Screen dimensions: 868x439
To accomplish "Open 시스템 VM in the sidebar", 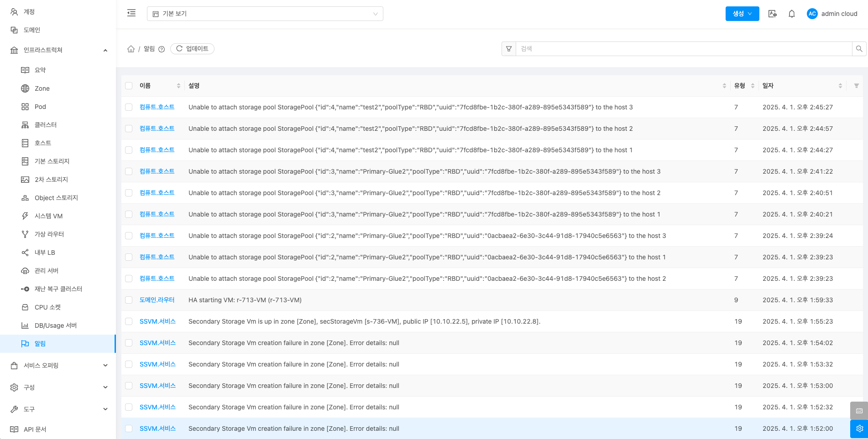I will tap(48, 216).
